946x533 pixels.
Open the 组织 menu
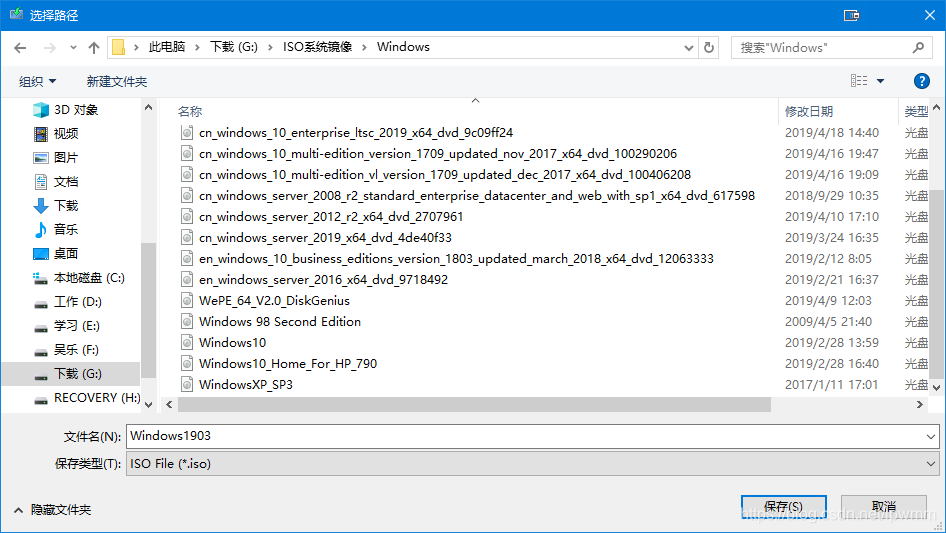(37, 81)
